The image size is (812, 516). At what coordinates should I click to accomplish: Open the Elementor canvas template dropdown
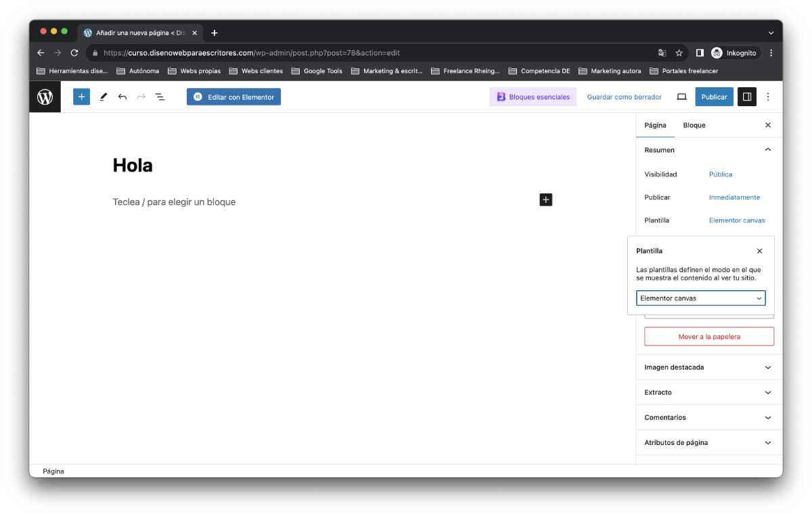700,298
